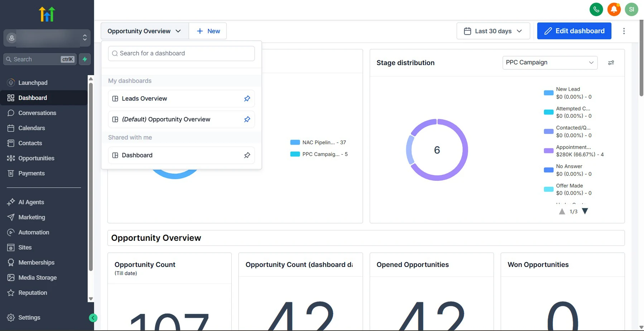Screen dimensions: 644x331
Task: Open the account switcher dropdown
Action: tap(47, 38)
